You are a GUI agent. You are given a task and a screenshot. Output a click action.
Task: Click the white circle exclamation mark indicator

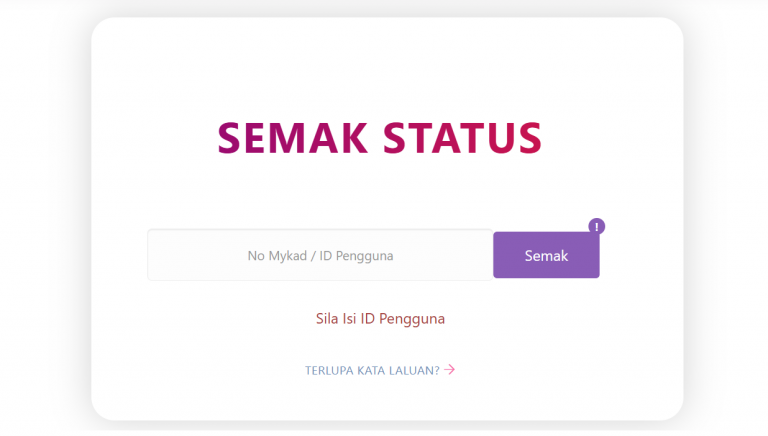[x=596, y=226]
